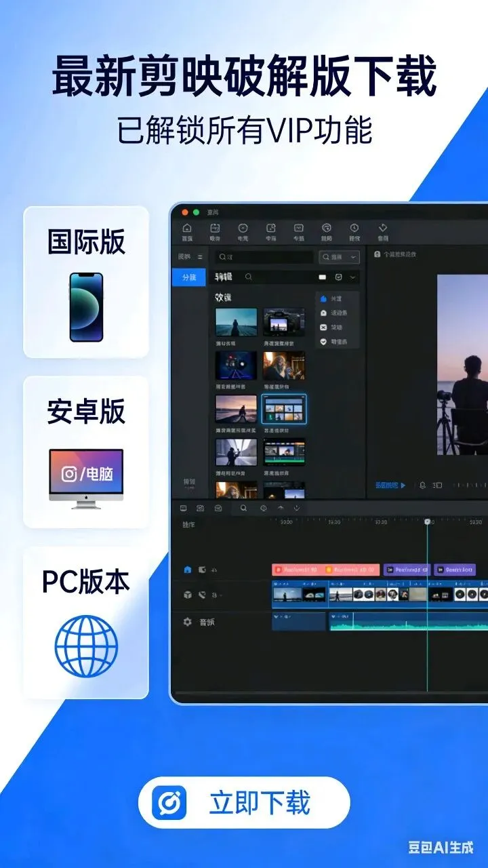The height and width of the screenshot is (868, 488).
Task: Click the lock icon atop the preview panel
Action: point(378,254)
